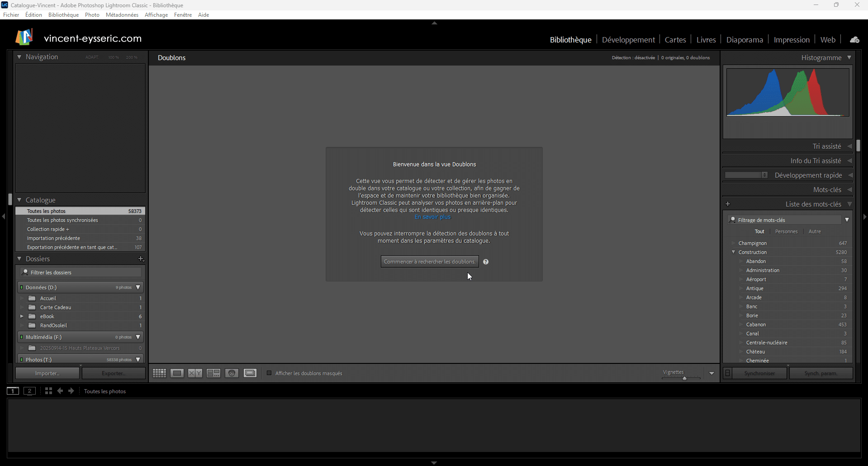The height and width of the screenshot is (466, 868).
Task: Open Survey view icon
Action: point(213,373)
